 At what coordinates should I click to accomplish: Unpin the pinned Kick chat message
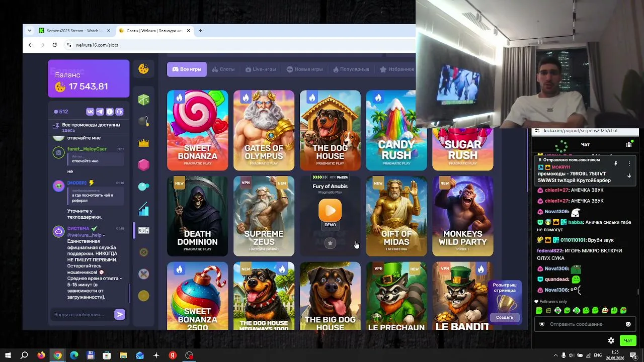tap(615, 164)
